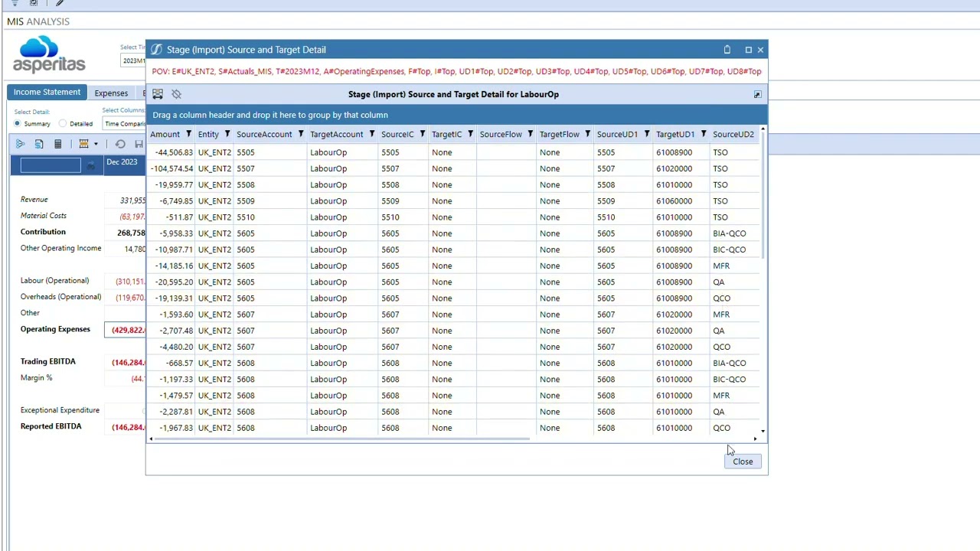Select the -1,593.60 amount cell
The width and height of the screenshot is (980, 551).
point(171,315)
